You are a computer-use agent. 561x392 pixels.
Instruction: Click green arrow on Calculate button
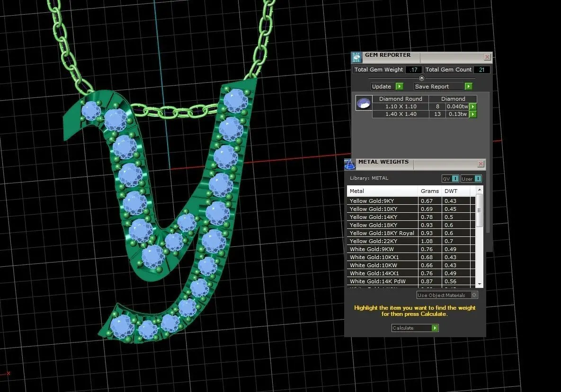pyautogui.click(x=435, y=328)
